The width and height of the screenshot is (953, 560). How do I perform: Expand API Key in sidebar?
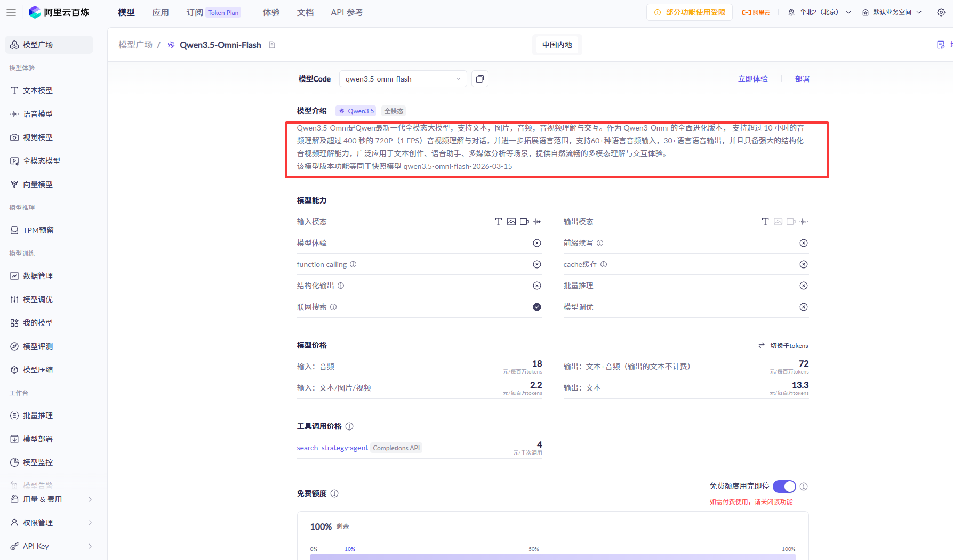click(52, 546)
